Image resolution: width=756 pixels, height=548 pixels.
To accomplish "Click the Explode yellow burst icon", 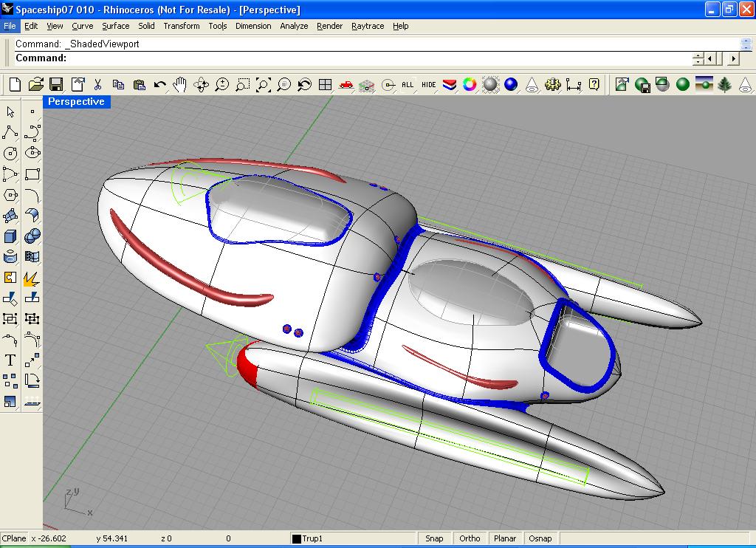I will click(32, 278).
